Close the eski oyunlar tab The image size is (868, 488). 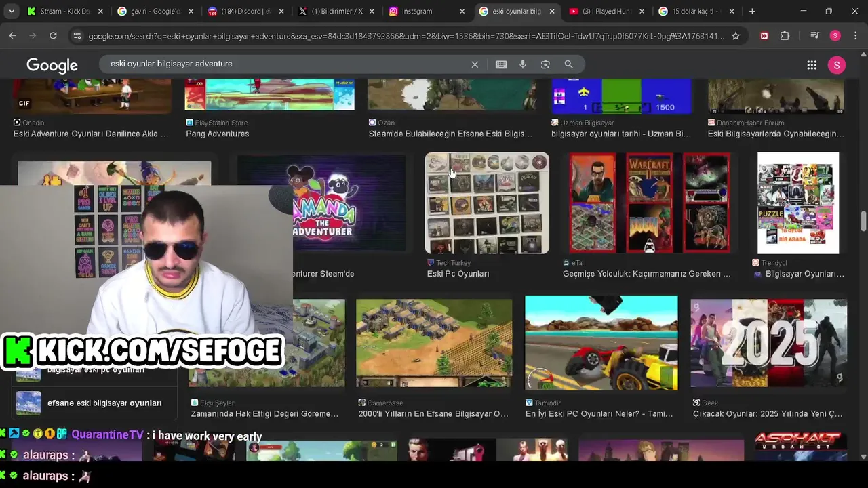pos(552,12)
